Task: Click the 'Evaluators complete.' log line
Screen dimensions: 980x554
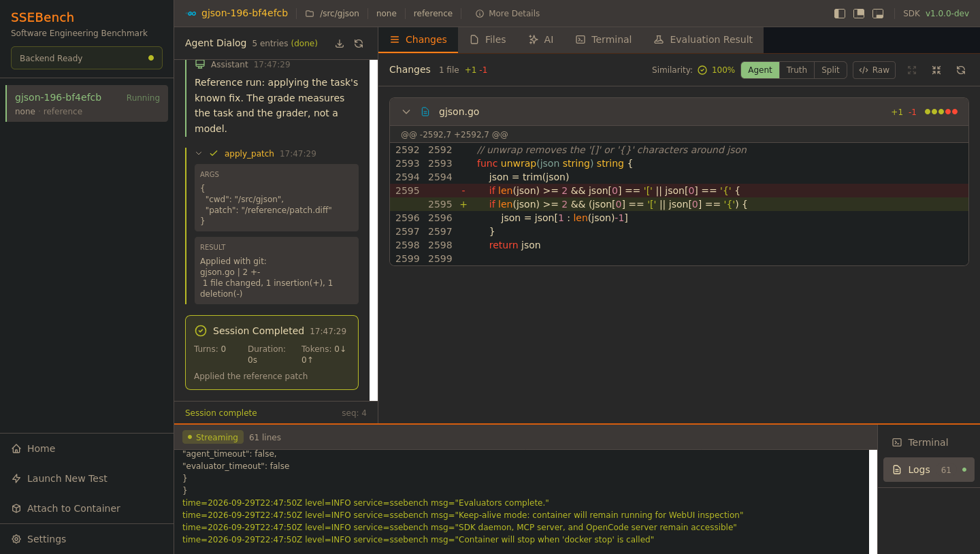Action: 365,503
